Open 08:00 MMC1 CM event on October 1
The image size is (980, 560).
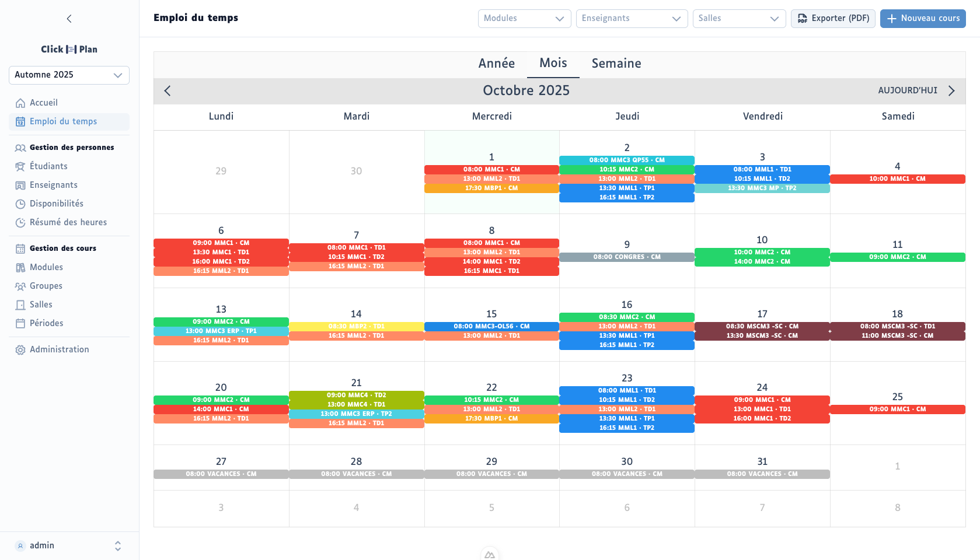click(x=491, y=170)
